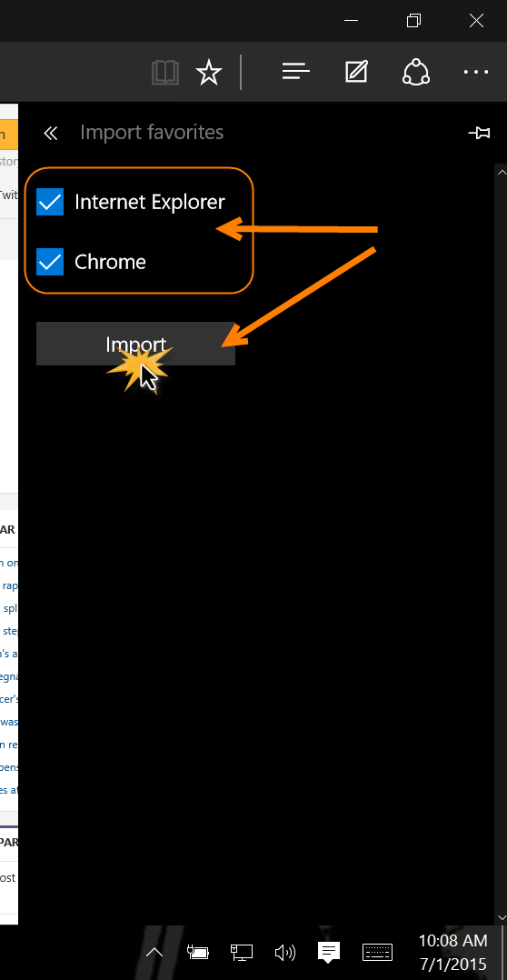Open the clock showing 10:08 AM
507x980 pixels.
[x=452, y=952]
